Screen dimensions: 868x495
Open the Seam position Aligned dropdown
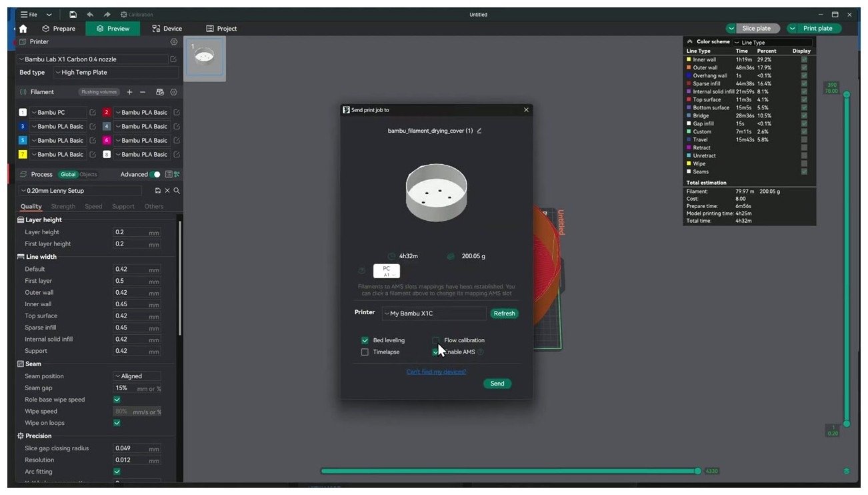pos(137,376)
